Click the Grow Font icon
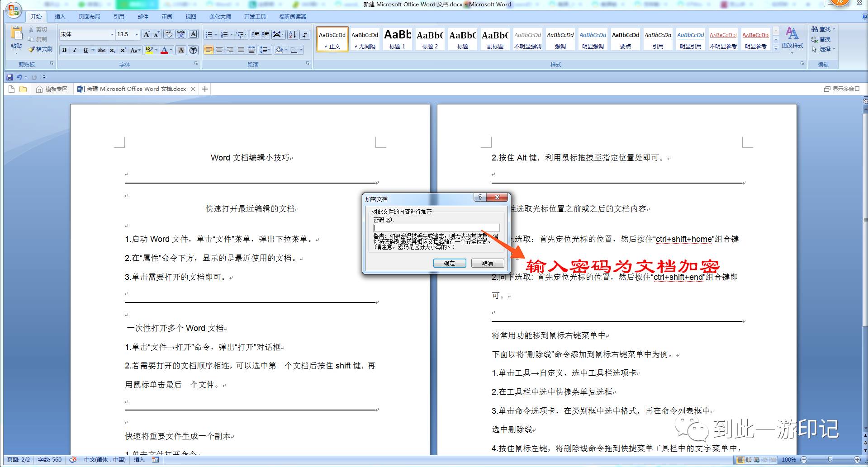 point(147,34)
